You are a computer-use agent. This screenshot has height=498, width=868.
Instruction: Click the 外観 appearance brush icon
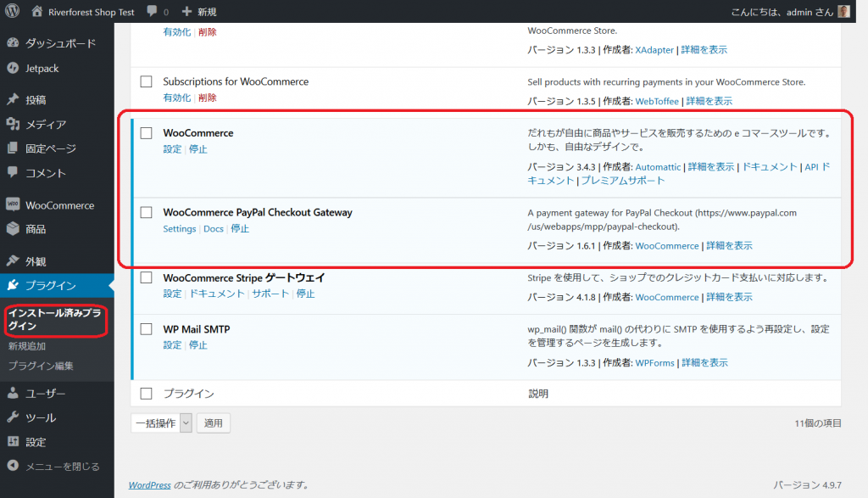tap(13, 261)
